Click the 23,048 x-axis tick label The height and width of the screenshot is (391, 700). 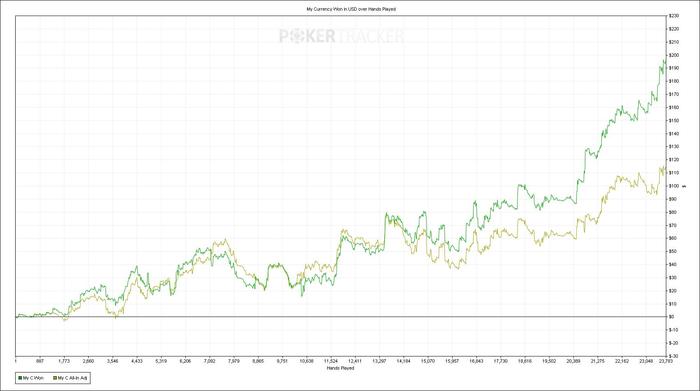point(646,361)
